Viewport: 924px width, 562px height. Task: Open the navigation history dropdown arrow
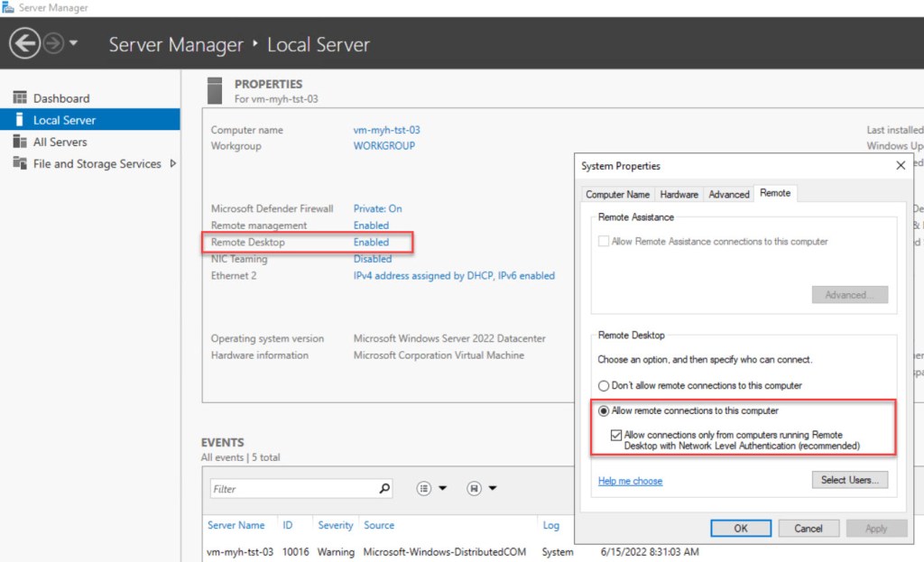click(x=74, y=43)
